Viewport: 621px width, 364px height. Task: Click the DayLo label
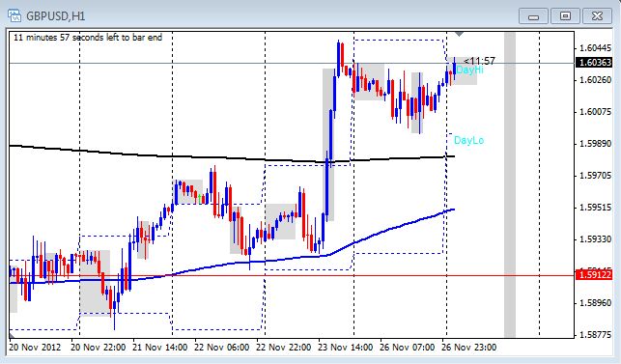(468, 140)
